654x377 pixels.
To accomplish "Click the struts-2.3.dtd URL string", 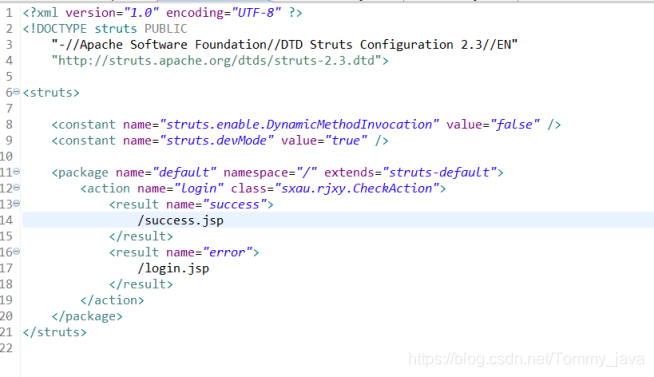I will coord(216,61).
